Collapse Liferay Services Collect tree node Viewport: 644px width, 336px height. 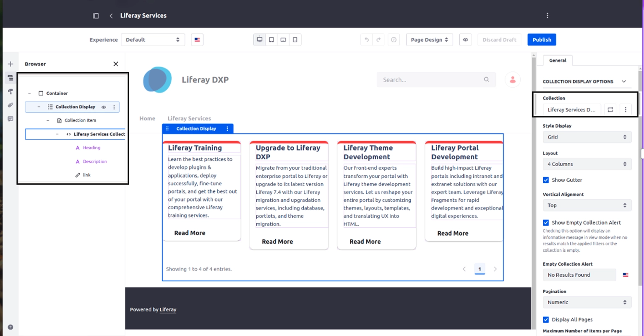point(57,134)
